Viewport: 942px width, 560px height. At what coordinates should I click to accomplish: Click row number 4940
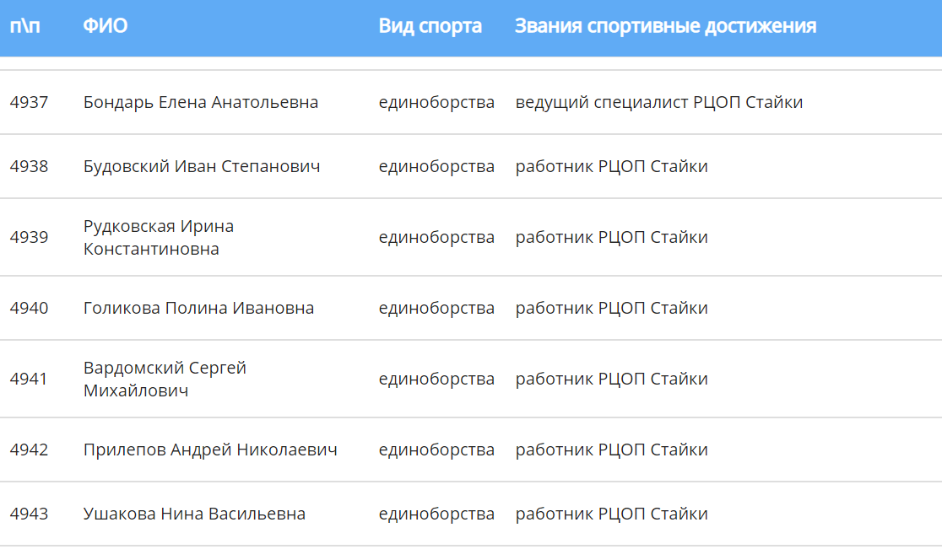[x=29, y=308]
